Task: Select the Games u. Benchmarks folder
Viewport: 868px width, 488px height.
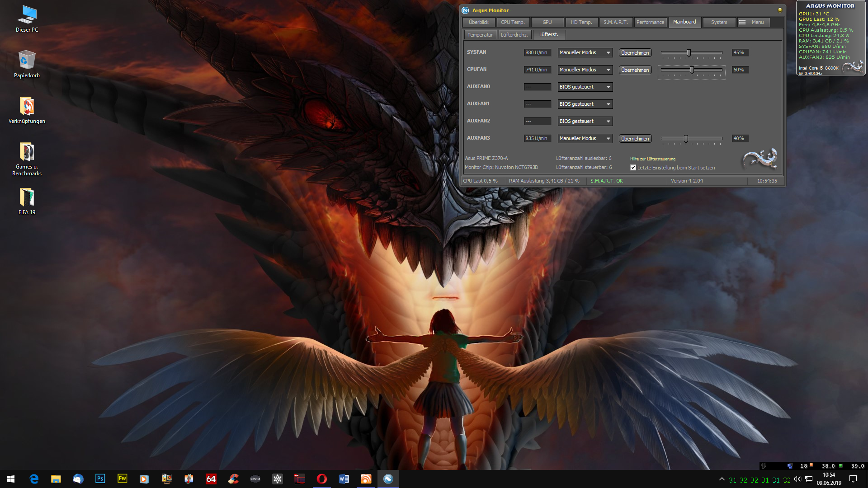Action: coord(27,159)
